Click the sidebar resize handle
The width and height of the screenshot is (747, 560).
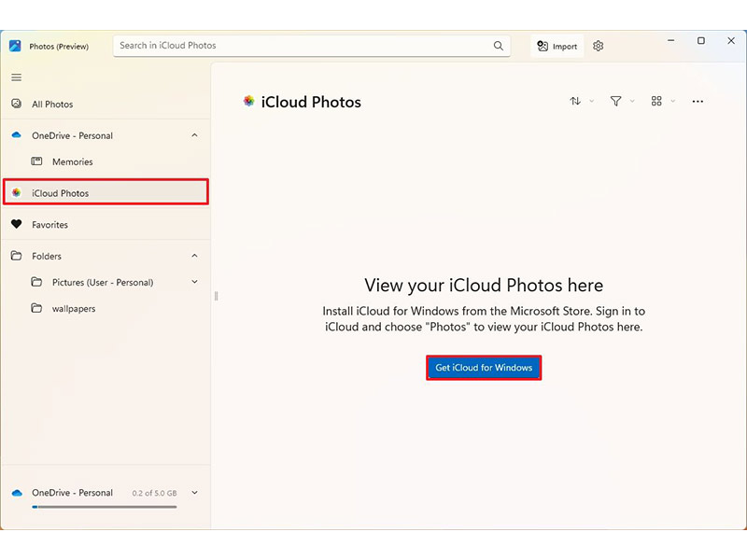217,296
